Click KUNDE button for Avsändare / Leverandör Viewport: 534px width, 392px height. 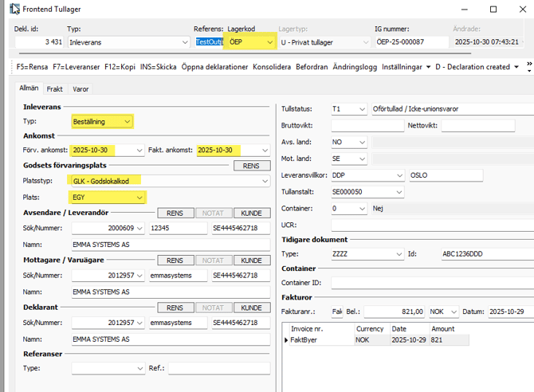click(x=251, y=214)
